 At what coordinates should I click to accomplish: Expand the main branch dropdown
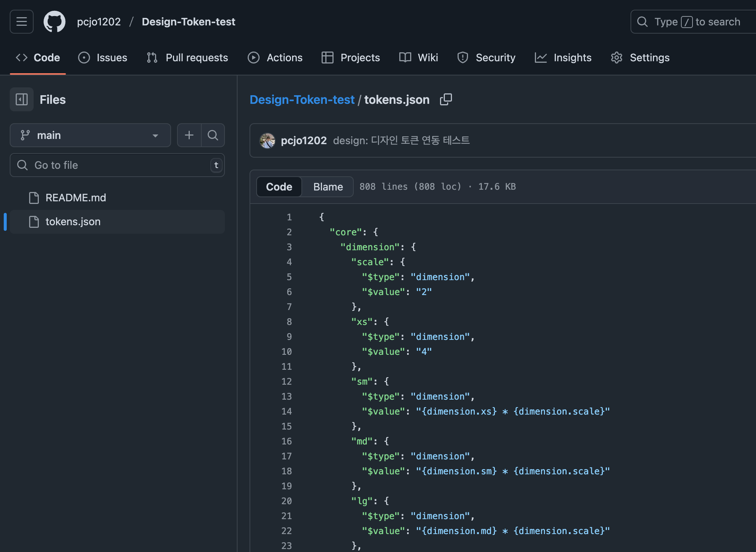(x=90, y=135)
